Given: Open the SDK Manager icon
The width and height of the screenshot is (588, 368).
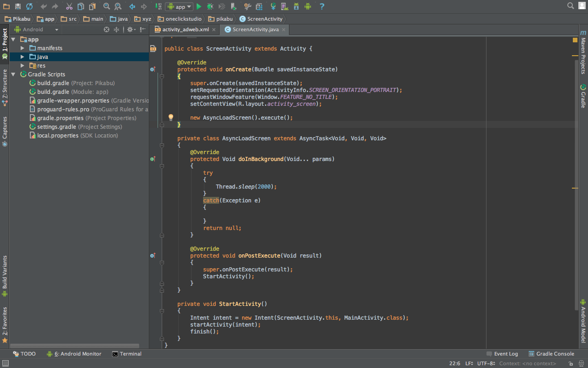Looking at the screenshot, I should pyautogui.click(x=296, y=6).
